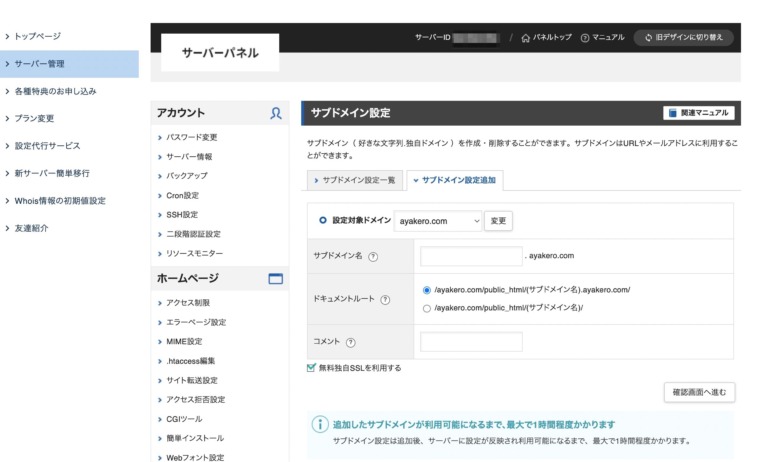Open help icon beside ドキュメントルート
This screenshot has height=462, width=780.
pyautogui.click(x=385, y=300)
